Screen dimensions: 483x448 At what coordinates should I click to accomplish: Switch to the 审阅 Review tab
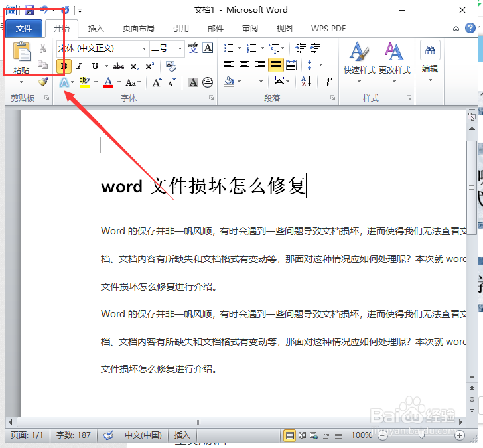pyautogui.click(x=250, y=28)
